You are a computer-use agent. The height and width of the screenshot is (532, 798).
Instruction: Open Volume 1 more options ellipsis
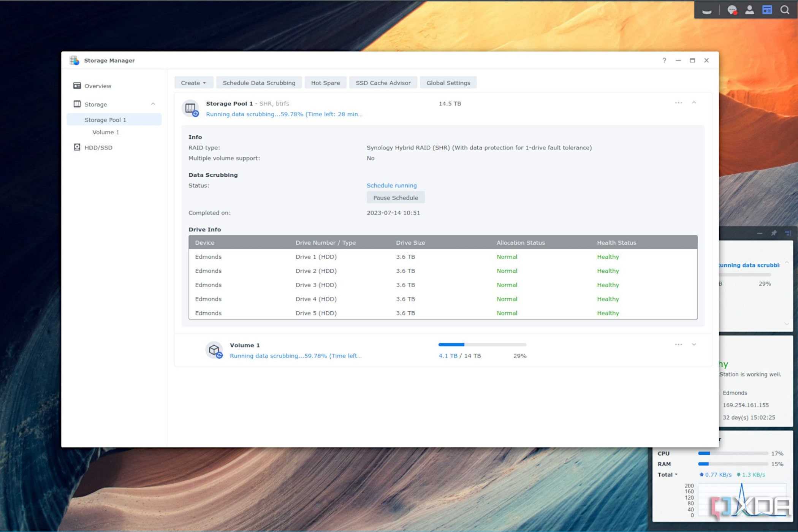point(678,345)
